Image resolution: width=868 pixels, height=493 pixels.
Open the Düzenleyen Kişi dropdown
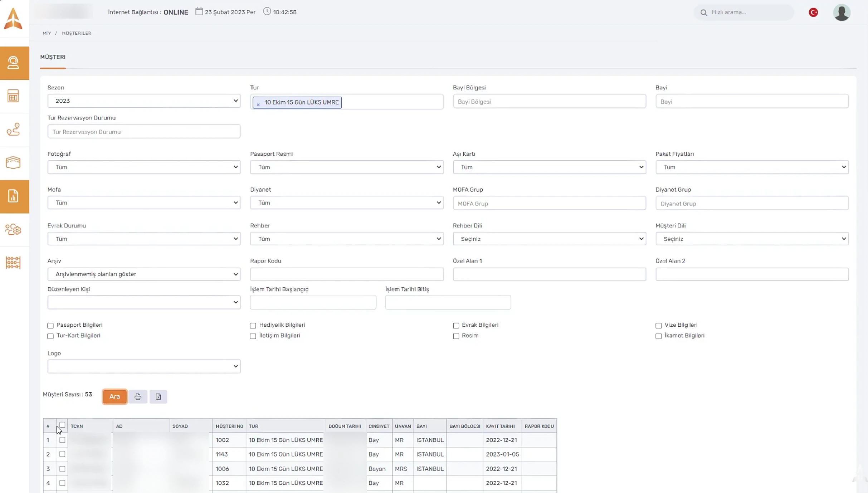(144, 302)
